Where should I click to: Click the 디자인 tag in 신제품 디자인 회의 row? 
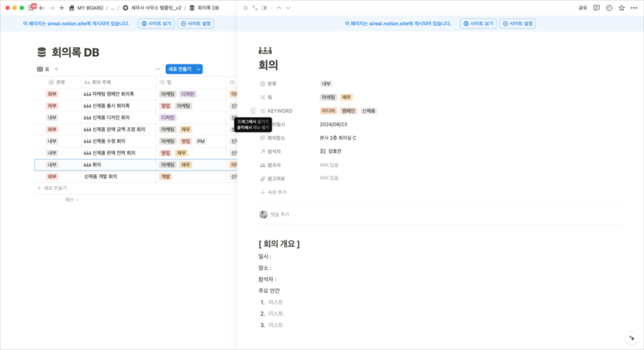[168, 118]
